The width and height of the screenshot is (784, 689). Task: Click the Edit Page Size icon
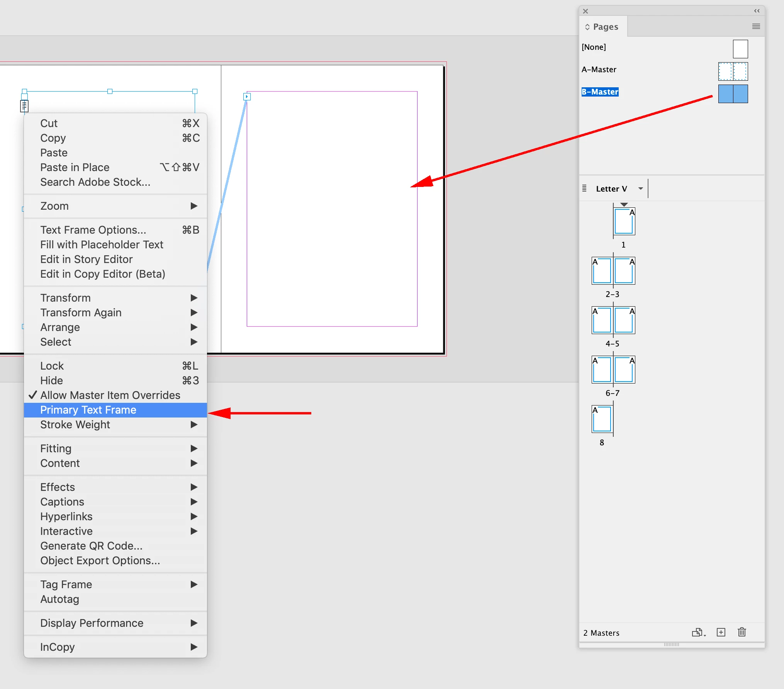(698, 632)
